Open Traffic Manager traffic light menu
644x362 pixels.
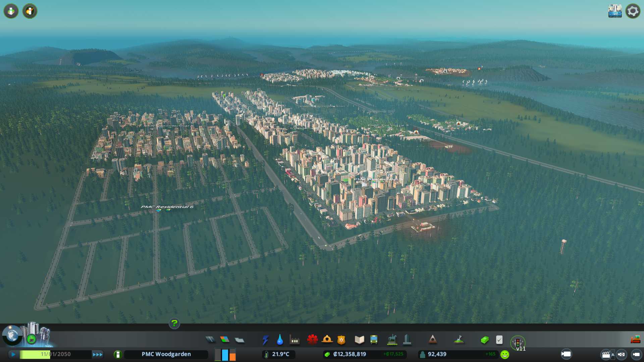point(518,343)
